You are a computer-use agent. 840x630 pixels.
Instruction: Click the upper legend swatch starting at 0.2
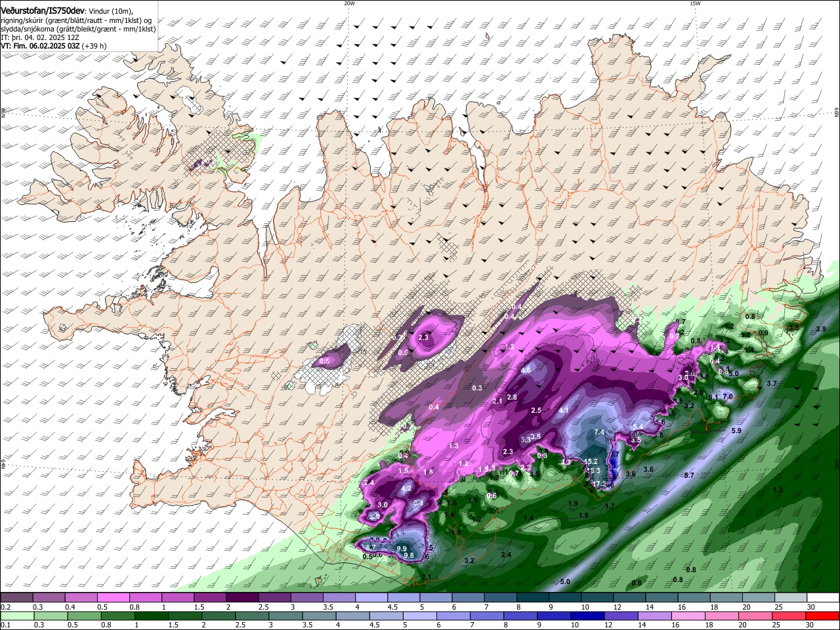coord(16,598)
